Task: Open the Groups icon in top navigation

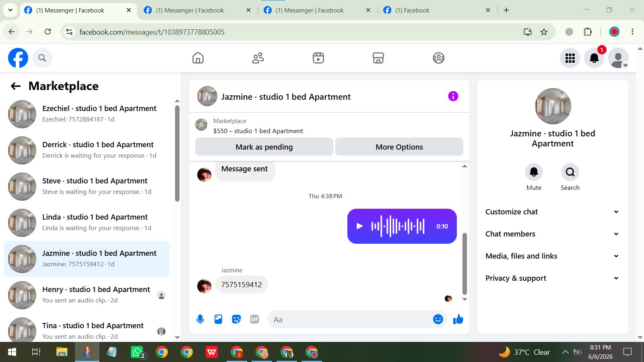Action: point(439,58)
